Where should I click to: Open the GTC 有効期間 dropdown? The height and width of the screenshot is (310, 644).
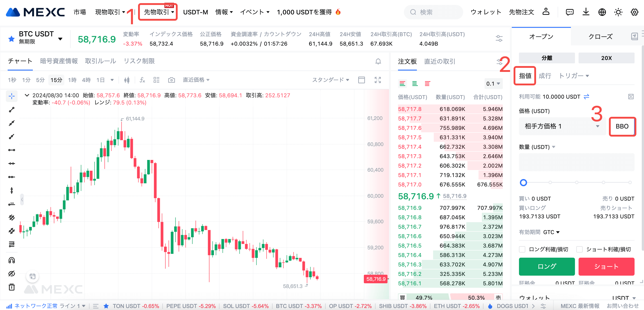pyautogui.click(x=551, y=232)
